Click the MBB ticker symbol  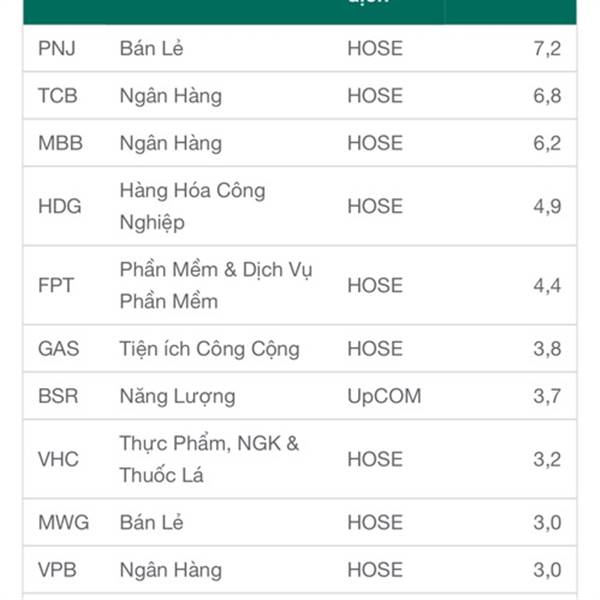pyautogui.click(x=60, y=143)
